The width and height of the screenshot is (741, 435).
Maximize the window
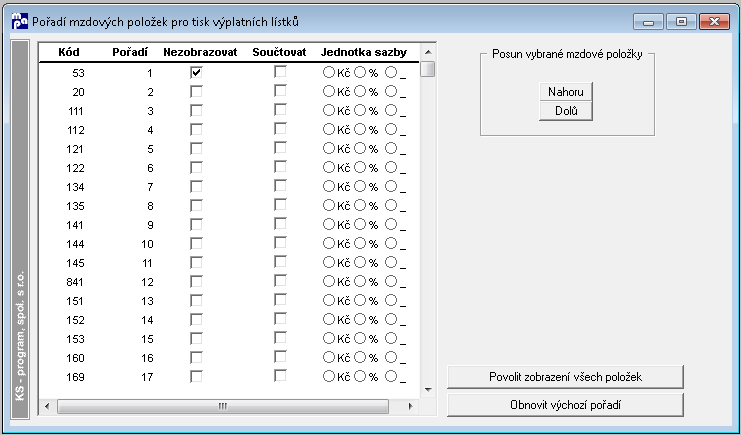681,22
